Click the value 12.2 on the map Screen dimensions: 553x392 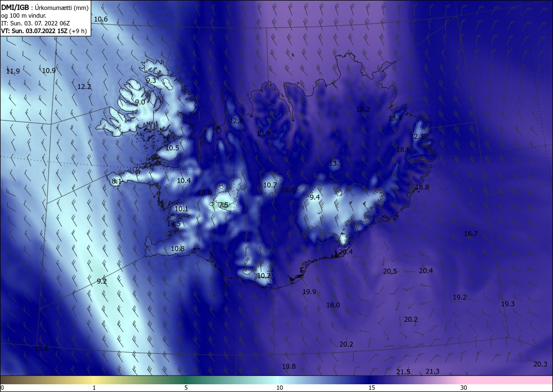pos(84,87)
